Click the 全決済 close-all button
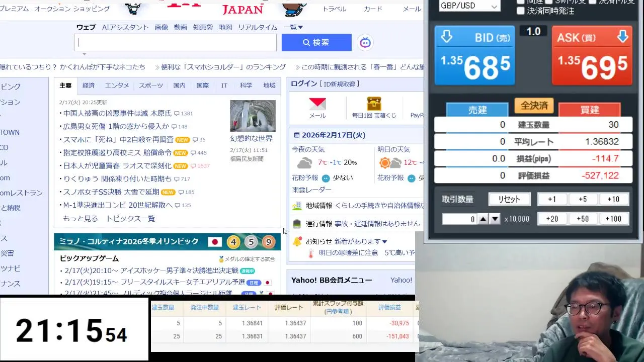Viewport: 644px width, 362px height. [534, 106]
